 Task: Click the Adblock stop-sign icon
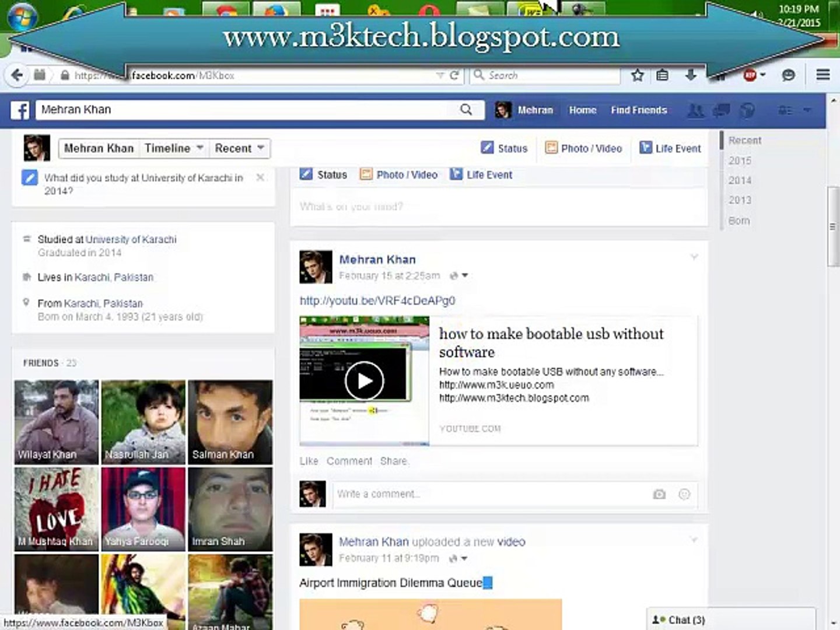coord(750,75)
